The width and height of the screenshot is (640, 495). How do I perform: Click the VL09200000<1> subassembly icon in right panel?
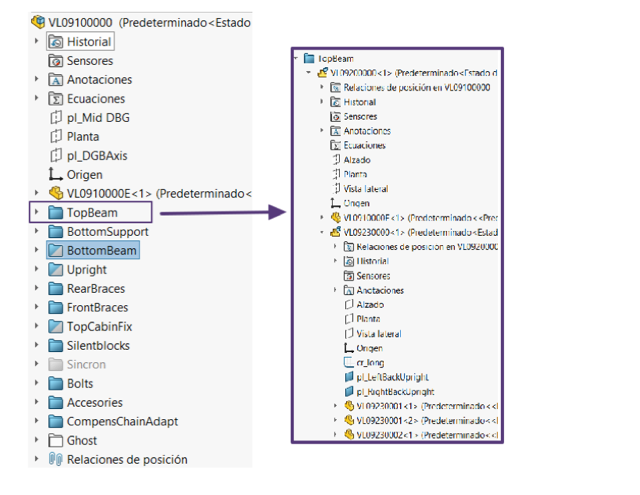(x=322, y=73)
